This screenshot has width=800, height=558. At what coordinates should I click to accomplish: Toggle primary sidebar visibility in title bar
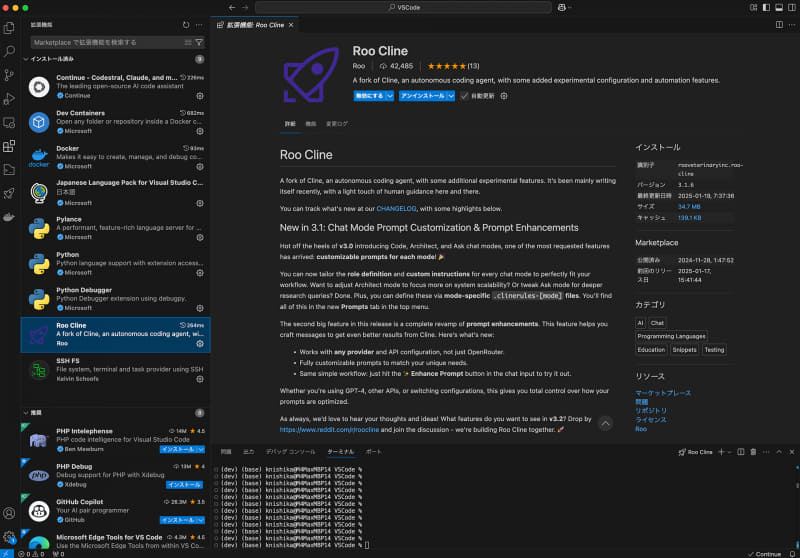[766, 8]
